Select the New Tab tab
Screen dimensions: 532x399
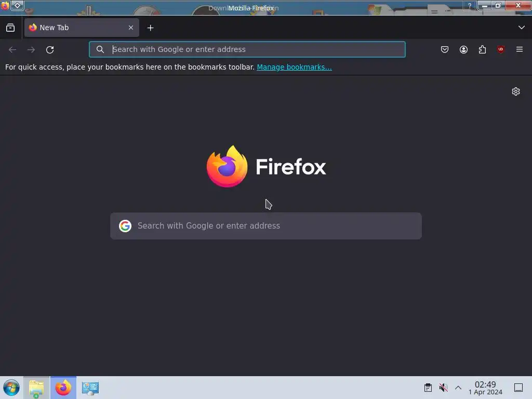tap(82, 28)
